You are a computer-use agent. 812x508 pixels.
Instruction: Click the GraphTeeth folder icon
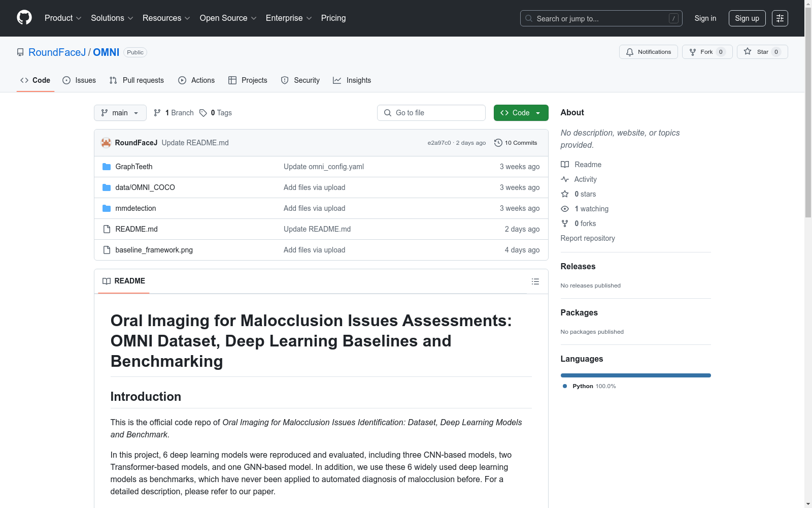point(107,167)
